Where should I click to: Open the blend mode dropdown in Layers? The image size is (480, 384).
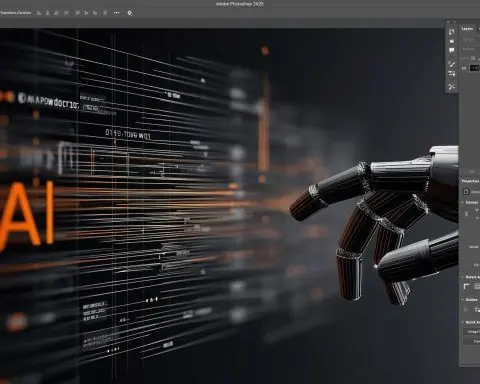coord(470,49)
